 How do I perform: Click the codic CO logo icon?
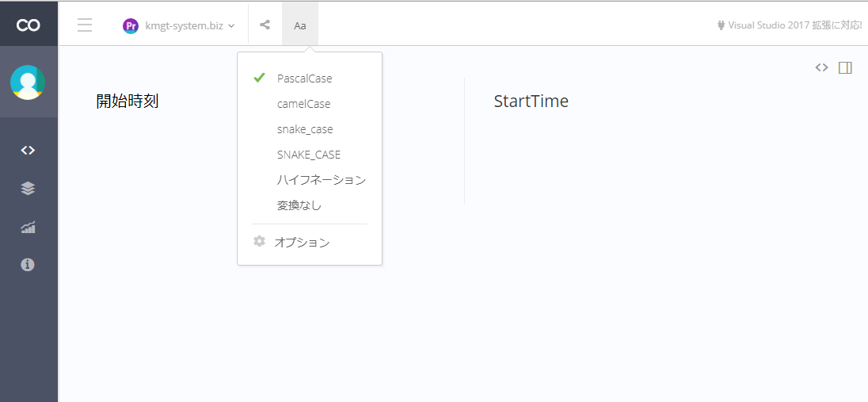[28, 25]
